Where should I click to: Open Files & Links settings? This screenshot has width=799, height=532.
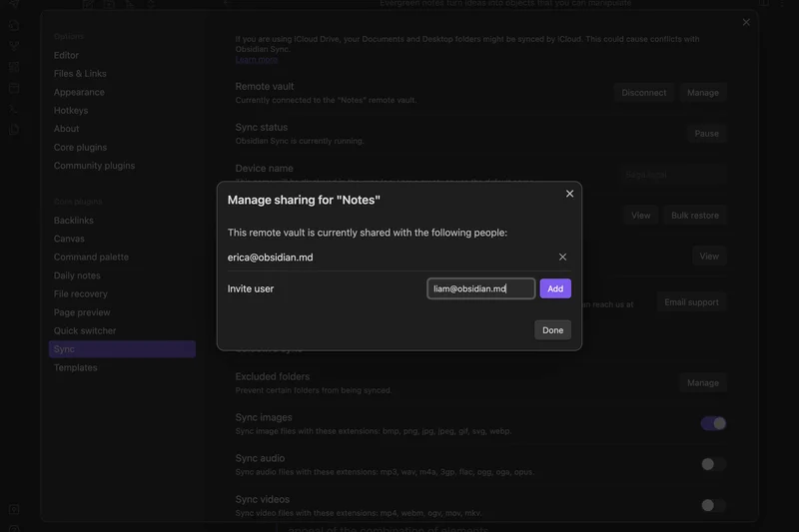80,74
